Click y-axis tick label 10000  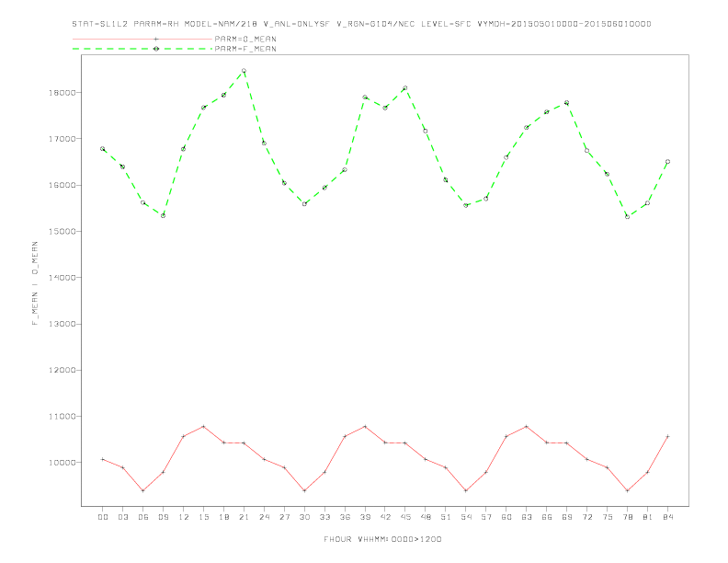point(62,462)
